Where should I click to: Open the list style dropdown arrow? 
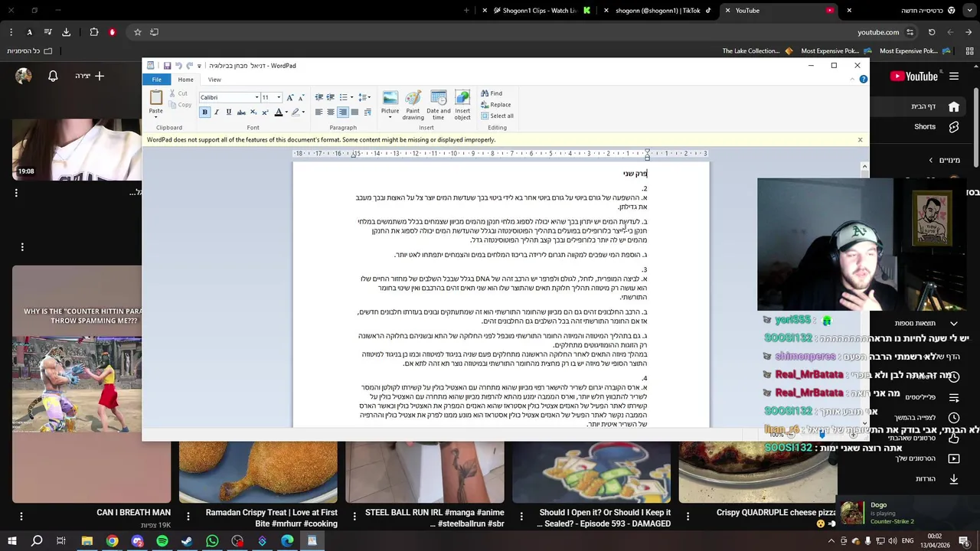tap(351, 97)
